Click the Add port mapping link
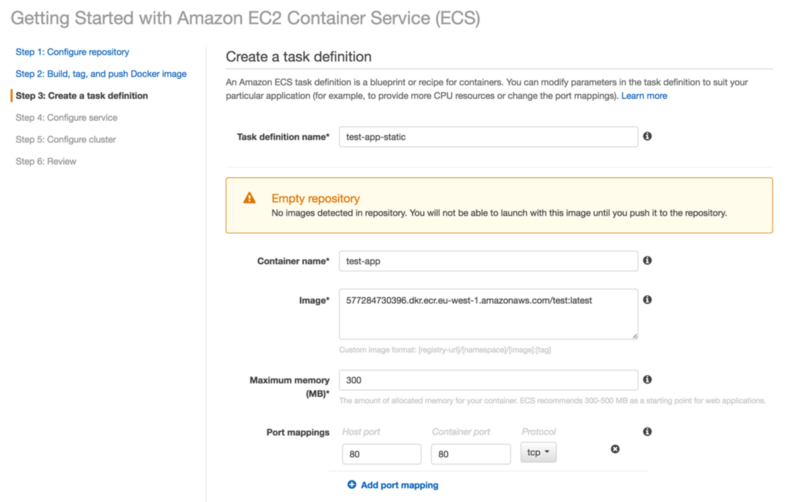The height and width of the screenshot is (502, 800). 399,485
